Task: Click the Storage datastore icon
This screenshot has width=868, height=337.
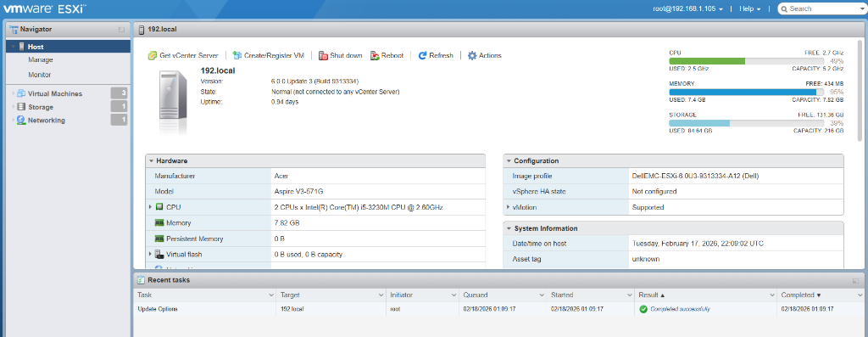Action: [x=21, y=107]
